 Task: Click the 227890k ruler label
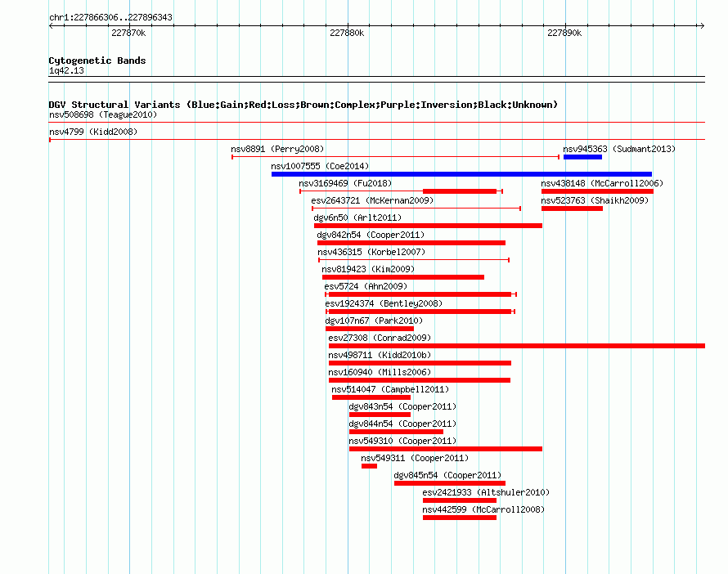pos(564,33)
